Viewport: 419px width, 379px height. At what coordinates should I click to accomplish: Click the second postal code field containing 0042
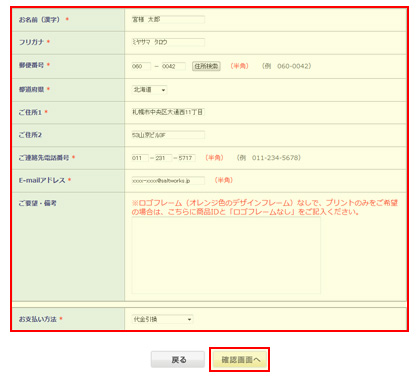coord(173,66)
